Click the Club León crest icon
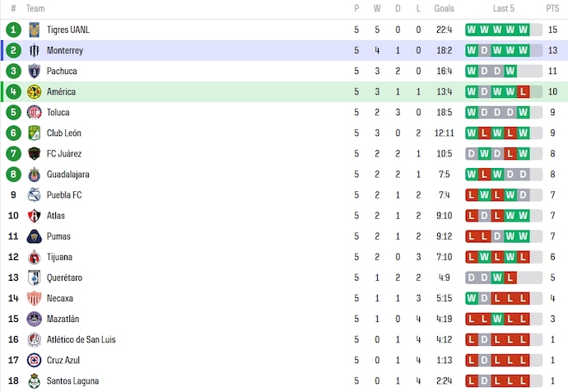 [34, 133]
